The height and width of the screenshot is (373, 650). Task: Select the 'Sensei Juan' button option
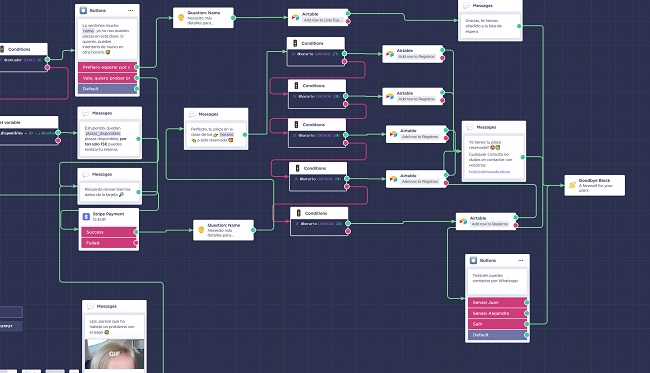(x=497, y=302)
